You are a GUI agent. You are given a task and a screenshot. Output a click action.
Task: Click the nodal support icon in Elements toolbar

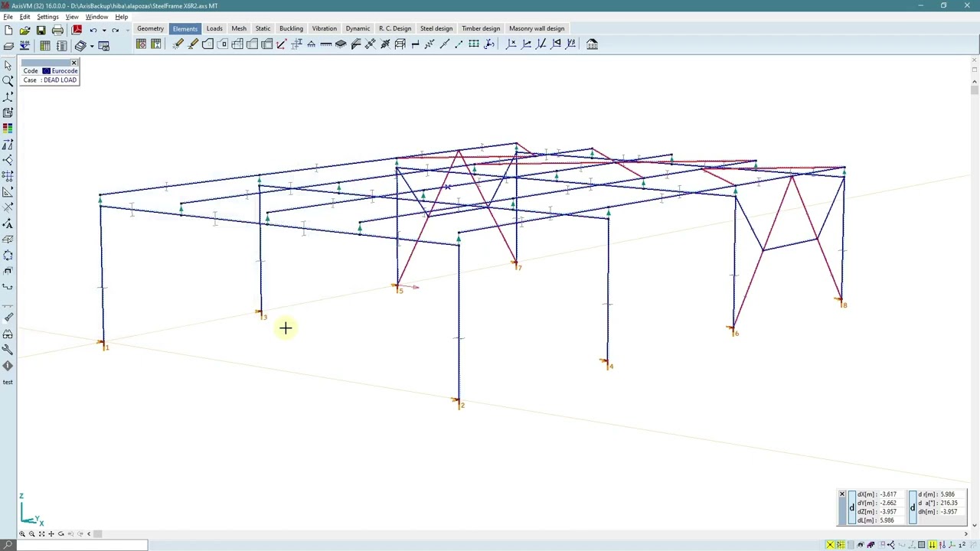311,44
